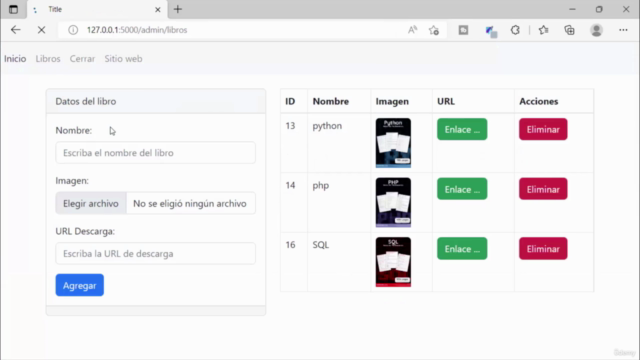
Task: Open the Favorites list icon
Action: tap(543, 30)
